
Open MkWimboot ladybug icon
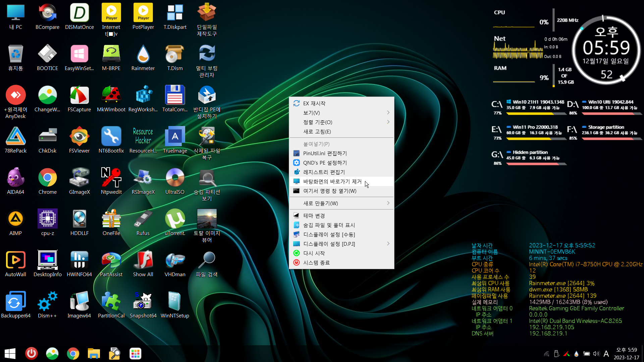click(x=111, y=99)
